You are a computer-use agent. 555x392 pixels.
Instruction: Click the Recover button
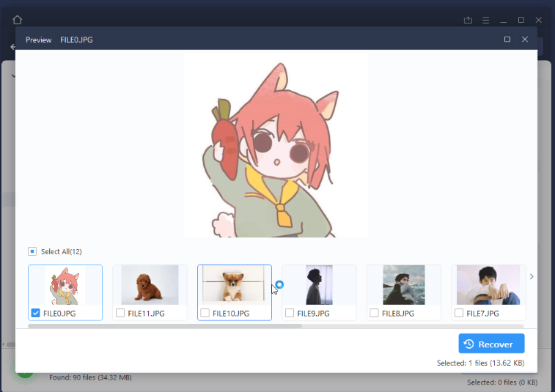click(492, 344)
